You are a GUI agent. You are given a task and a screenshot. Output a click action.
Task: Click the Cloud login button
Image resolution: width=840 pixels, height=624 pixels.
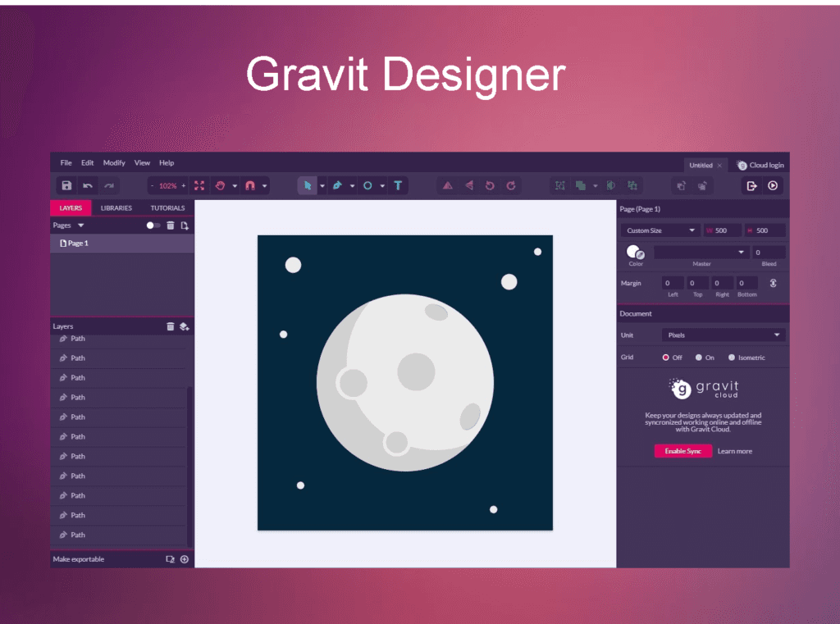click(760, 165)
